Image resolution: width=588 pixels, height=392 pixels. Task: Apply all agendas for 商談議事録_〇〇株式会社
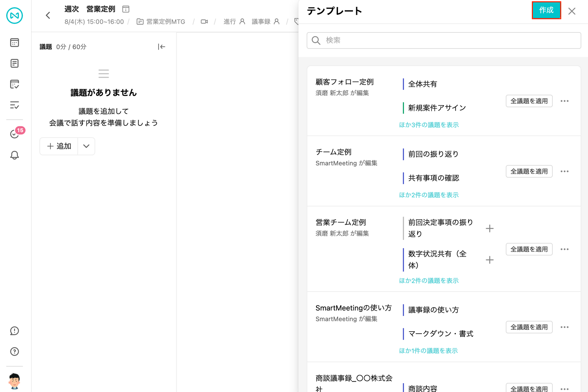(529, 388)
